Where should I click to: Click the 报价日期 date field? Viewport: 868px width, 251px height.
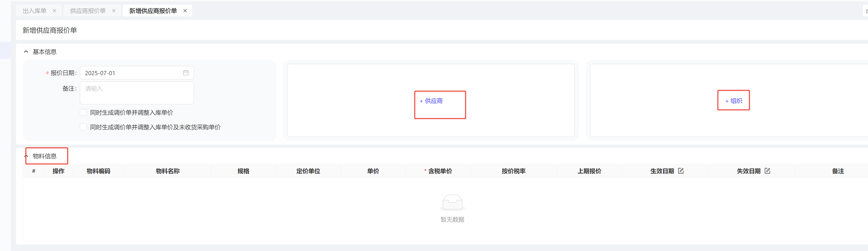pos(137,73)
